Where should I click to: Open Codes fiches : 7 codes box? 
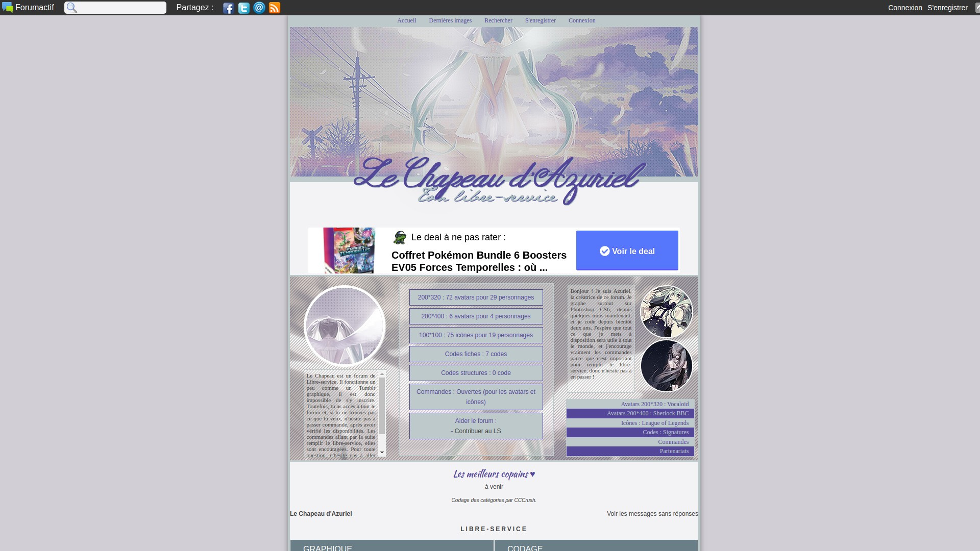click(476, 354)
